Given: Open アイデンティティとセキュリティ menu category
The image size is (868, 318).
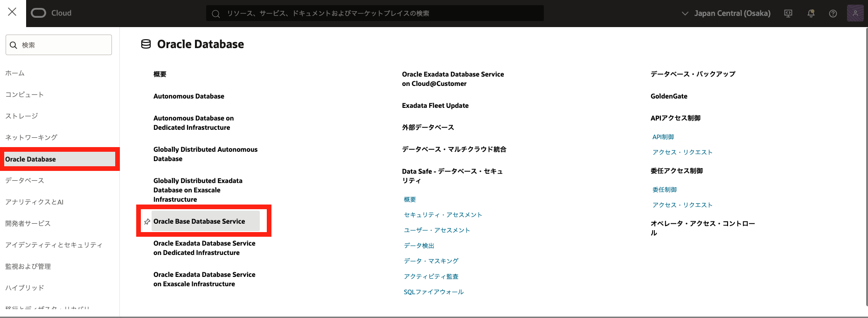Looking at the screenshot, I should [54, 245].
